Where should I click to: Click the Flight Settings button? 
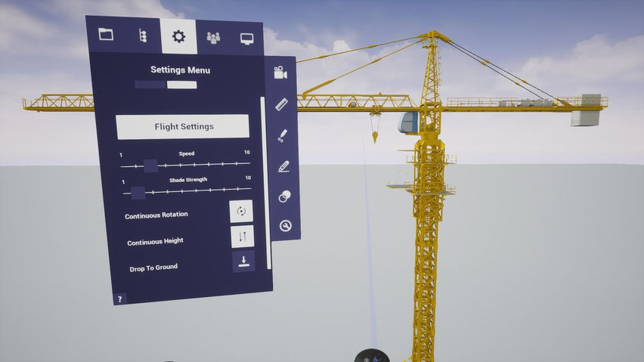(183, 127)
